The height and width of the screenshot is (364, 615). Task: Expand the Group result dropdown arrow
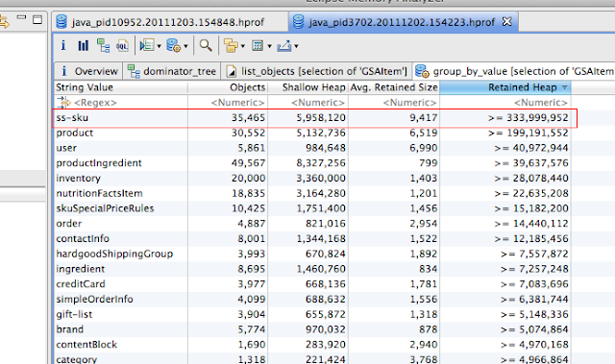pyautogui.click(x=243, y=46)
